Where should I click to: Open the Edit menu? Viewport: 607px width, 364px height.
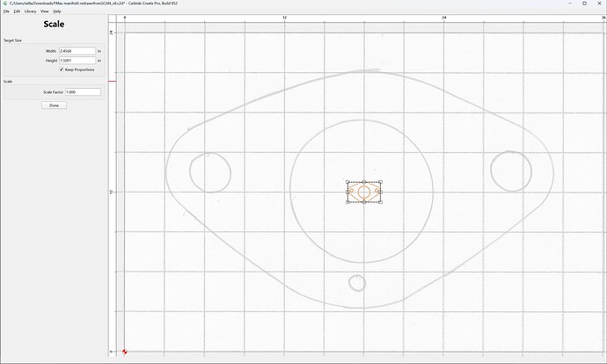pos(17,11)
